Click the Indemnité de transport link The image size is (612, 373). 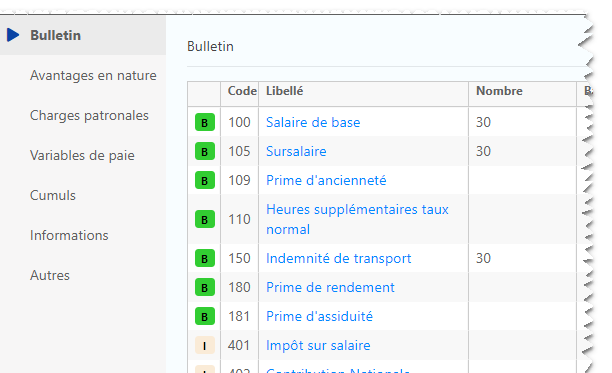tap(338, 258)
